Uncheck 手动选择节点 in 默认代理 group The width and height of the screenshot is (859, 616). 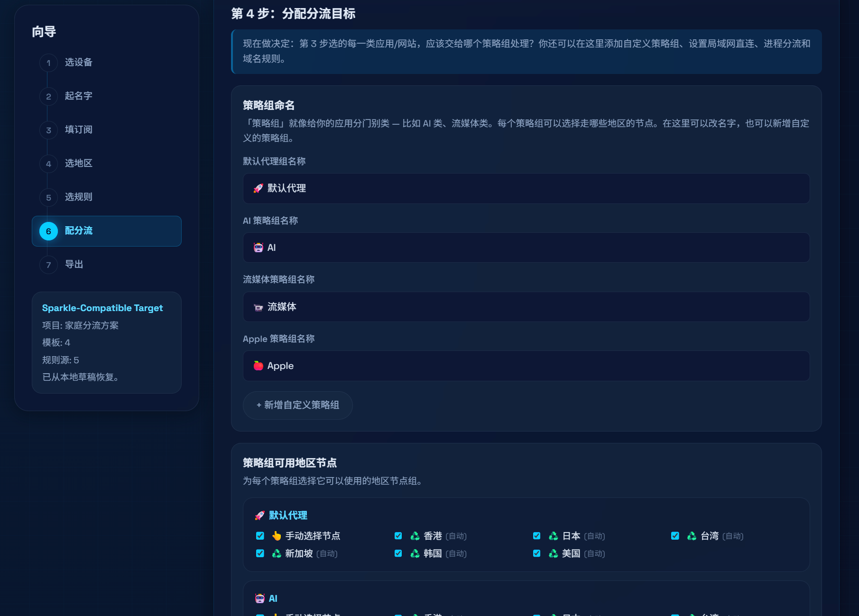[260, 536]
